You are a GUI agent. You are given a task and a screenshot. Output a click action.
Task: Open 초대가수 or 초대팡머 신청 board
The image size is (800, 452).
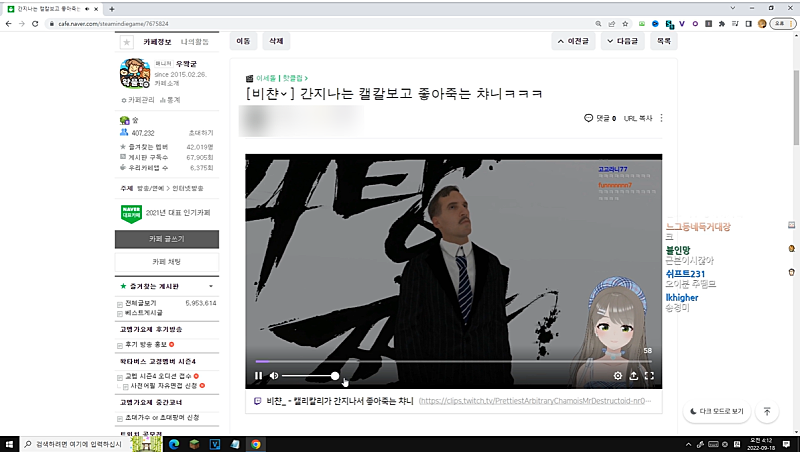coord(162,418)
